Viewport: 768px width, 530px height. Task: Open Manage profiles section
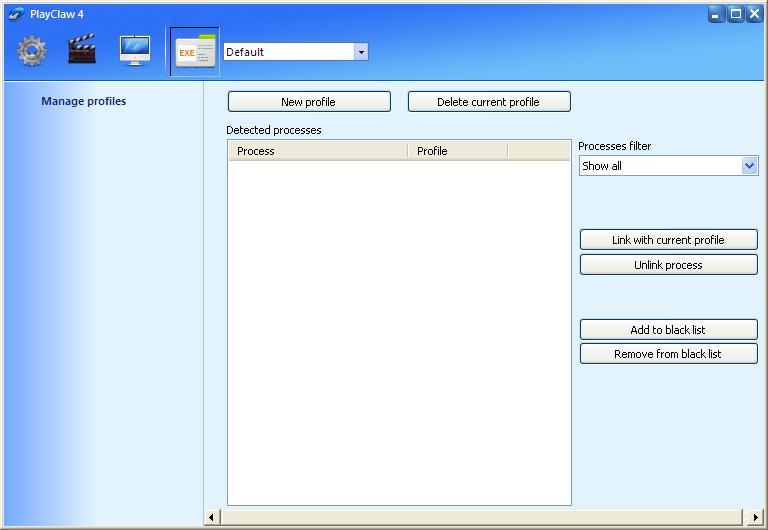[x=84, y=101]
